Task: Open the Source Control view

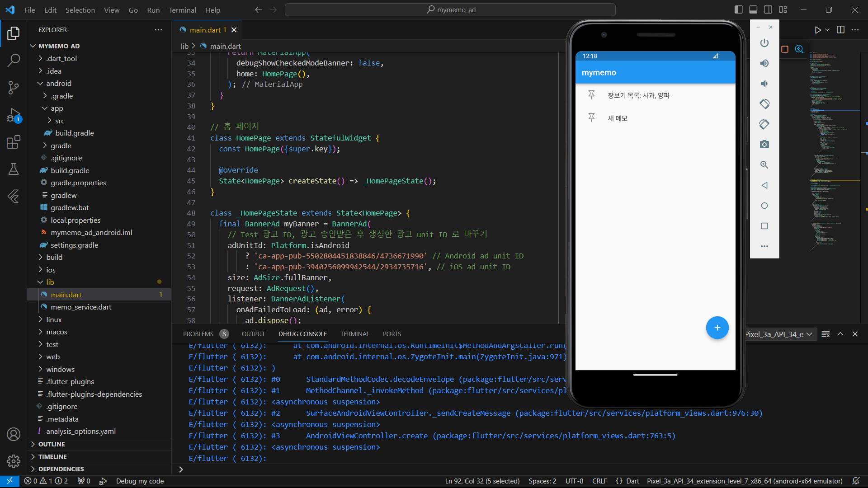Action: 14,88
